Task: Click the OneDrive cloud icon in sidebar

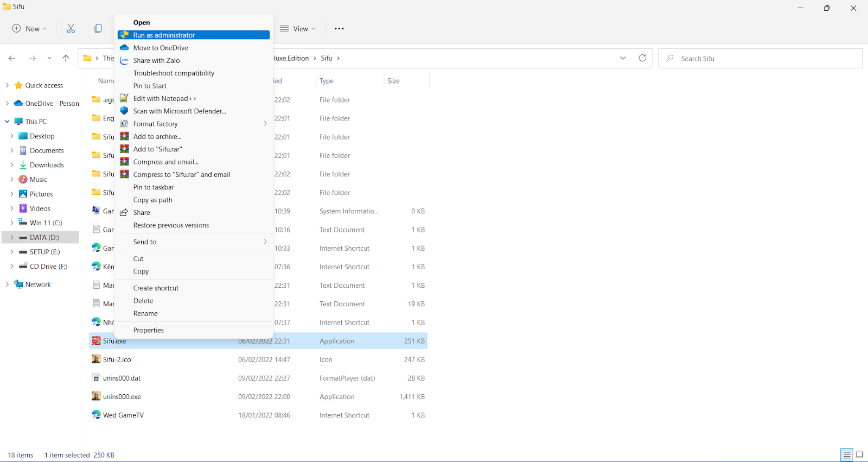Action: coord(18,103)
